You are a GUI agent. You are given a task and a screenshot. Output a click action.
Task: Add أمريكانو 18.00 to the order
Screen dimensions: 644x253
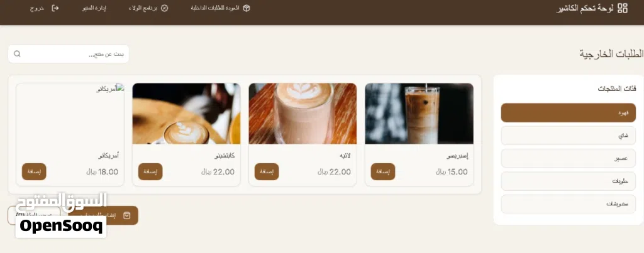34,172
